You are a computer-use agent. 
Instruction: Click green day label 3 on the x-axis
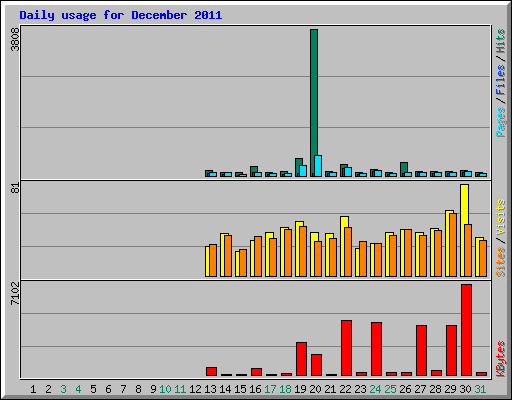click(x=63, y=389)
